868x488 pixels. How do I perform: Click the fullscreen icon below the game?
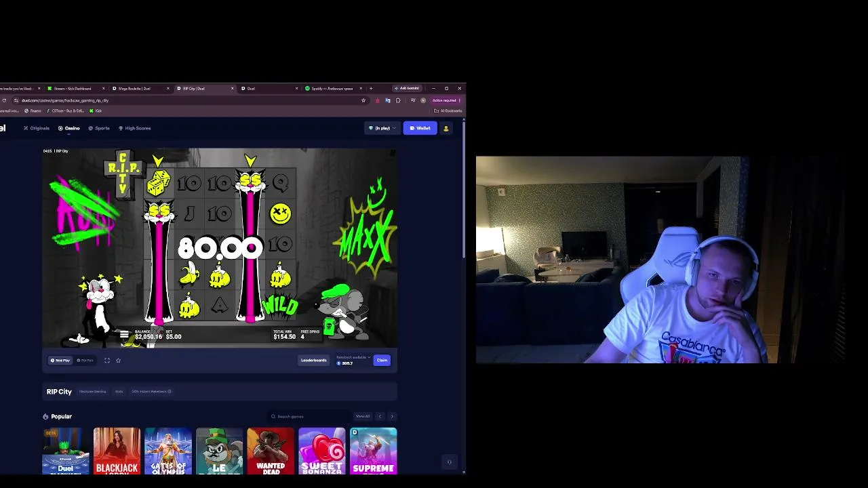click(107, 361)
